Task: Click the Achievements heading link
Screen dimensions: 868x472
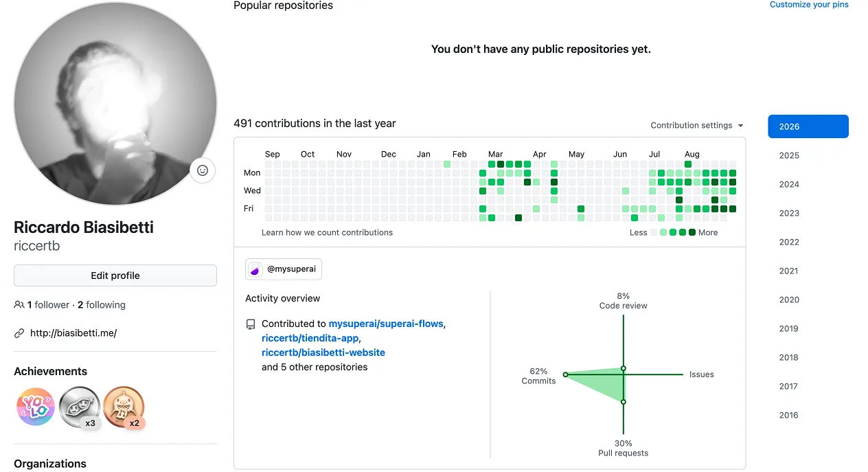Action: coord(51,371)
